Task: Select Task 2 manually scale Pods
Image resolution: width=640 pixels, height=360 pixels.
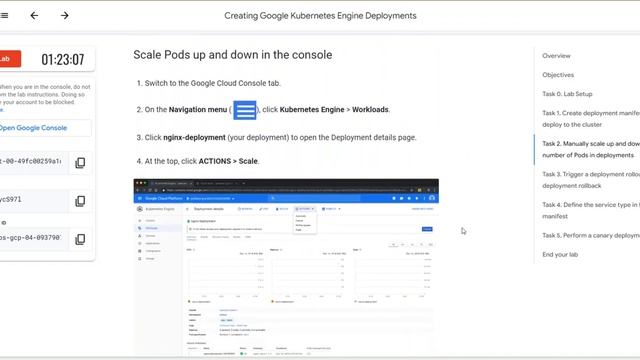Action: [x=591, y=149]
